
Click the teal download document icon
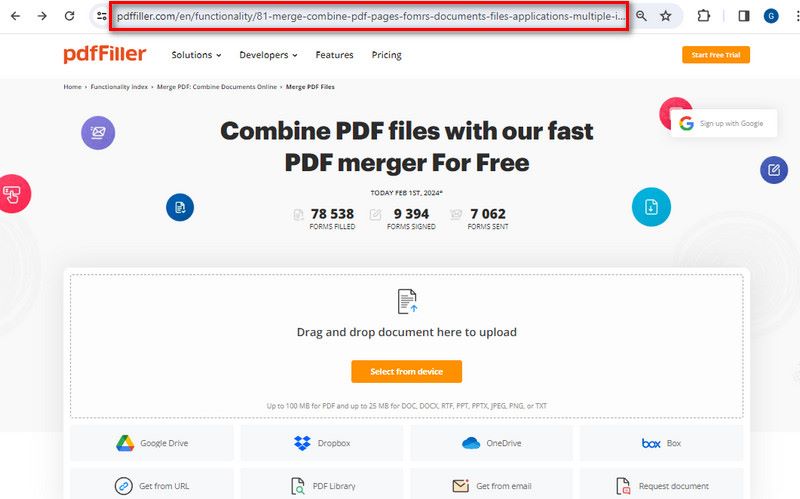click(x=652, y=207)
